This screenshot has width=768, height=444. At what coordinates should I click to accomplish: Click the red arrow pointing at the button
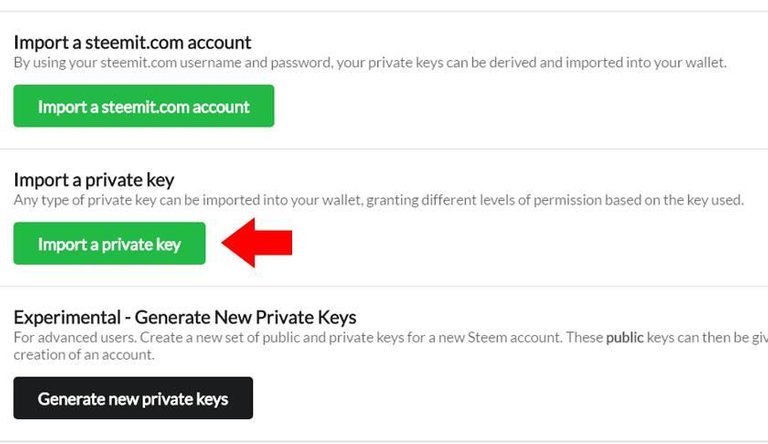(257, 243)
